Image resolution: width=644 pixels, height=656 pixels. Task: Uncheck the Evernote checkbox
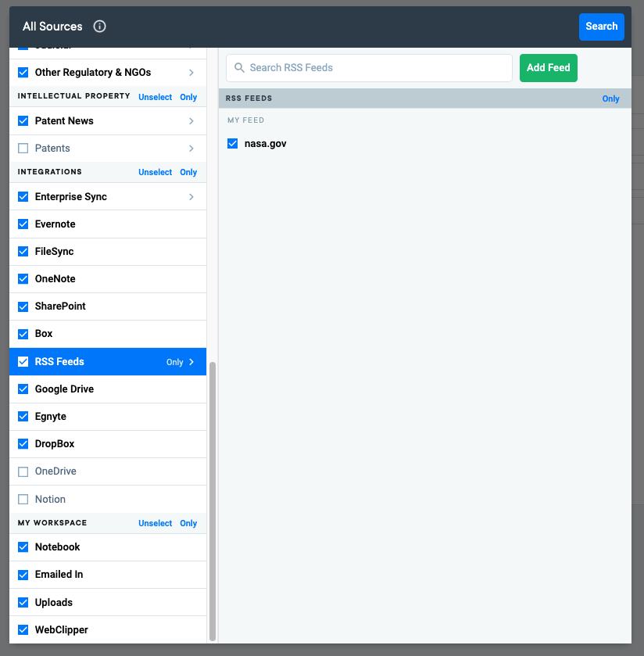coord(23,224)
